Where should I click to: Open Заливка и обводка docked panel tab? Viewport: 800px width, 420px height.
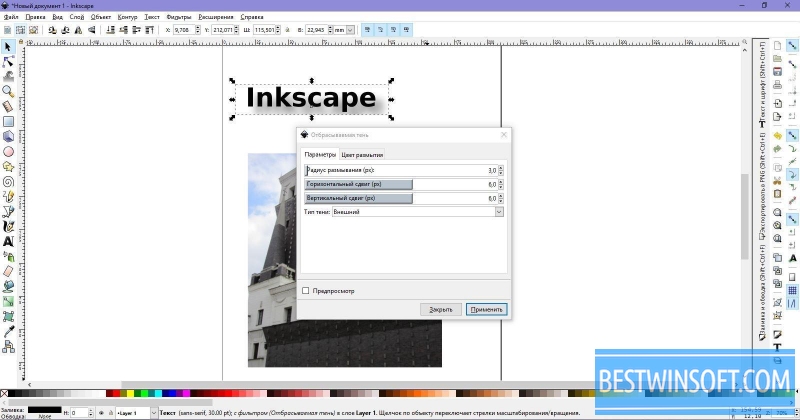click(x=762, y=292)
